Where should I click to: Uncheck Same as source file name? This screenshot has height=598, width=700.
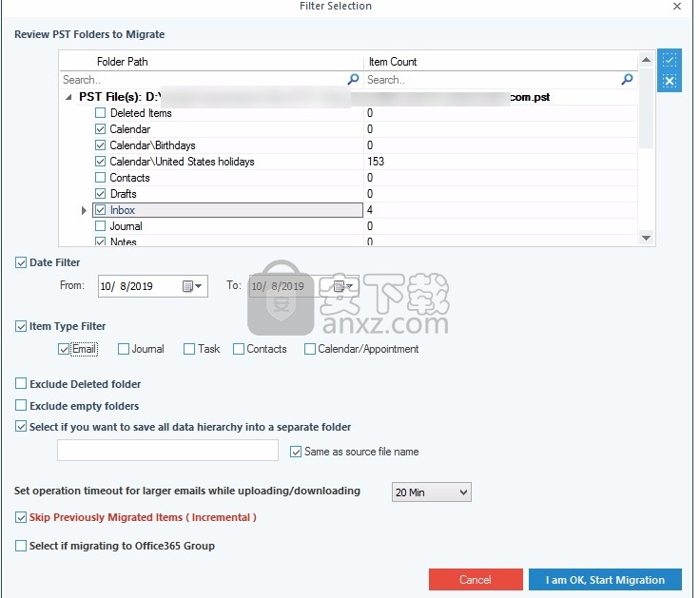point(296,452)
